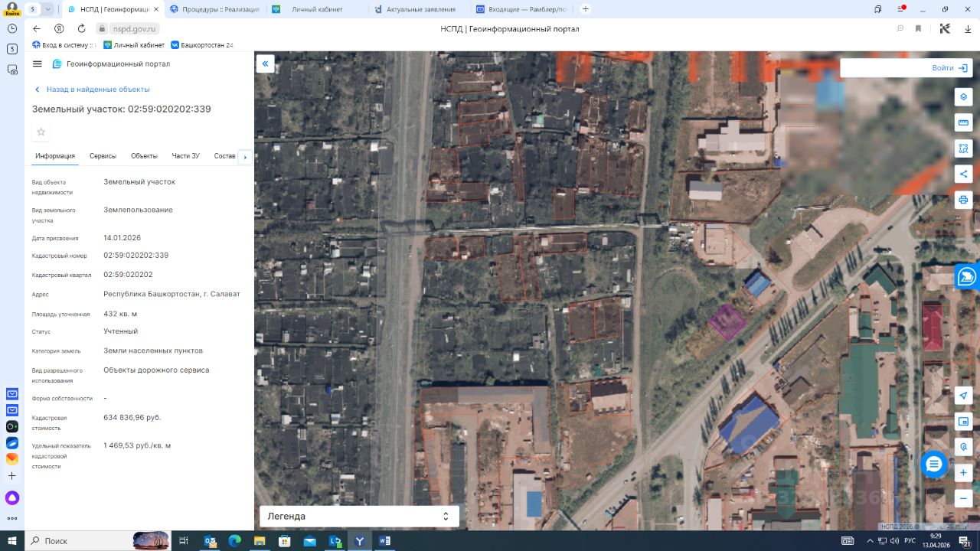Screen dimensions: 980x551
Task: Open browser history clock icon
Action: click(12, 28)
